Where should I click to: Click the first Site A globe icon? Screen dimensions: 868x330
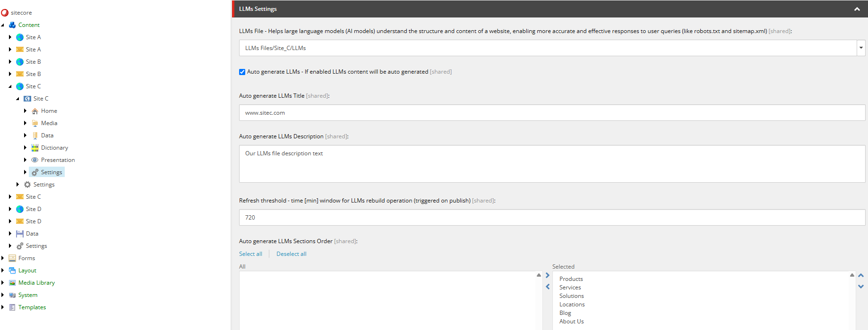(x=20, y=37)
